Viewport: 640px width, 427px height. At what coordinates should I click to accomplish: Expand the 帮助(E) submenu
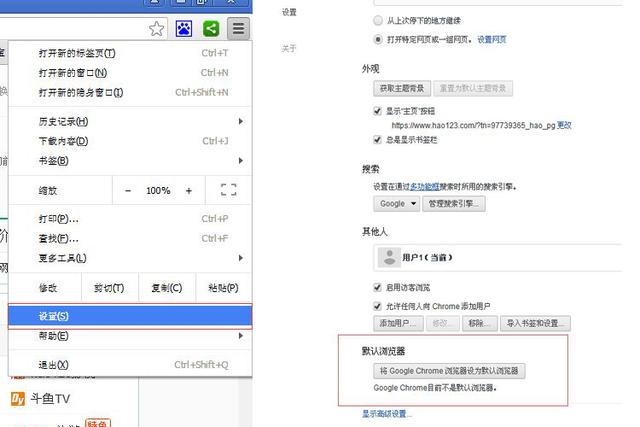pos(130,336)
